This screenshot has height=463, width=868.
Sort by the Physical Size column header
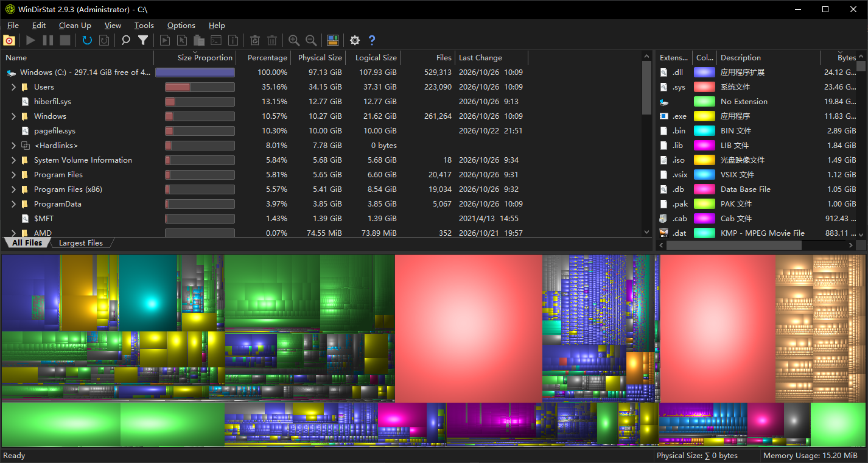[x=320, y=58]
